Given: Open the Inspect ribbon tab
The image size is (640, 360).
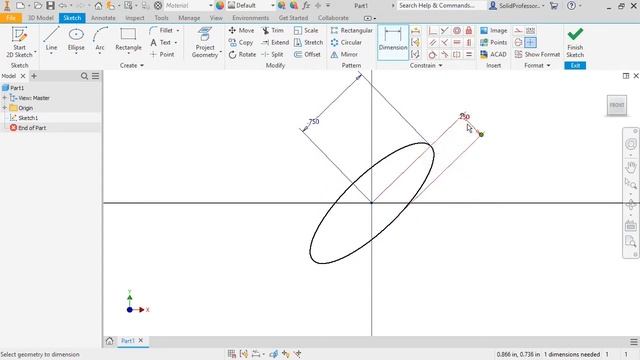Looking at the screenshot, I should coord(135,18).
